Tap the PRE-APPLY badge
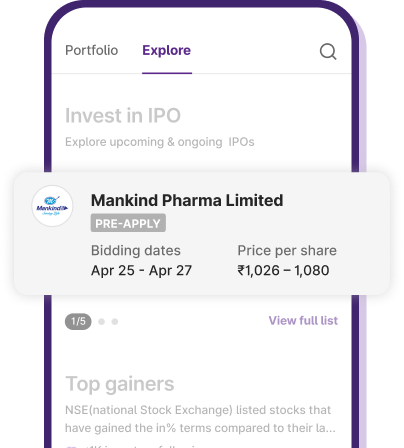 (x=128, y=223)
